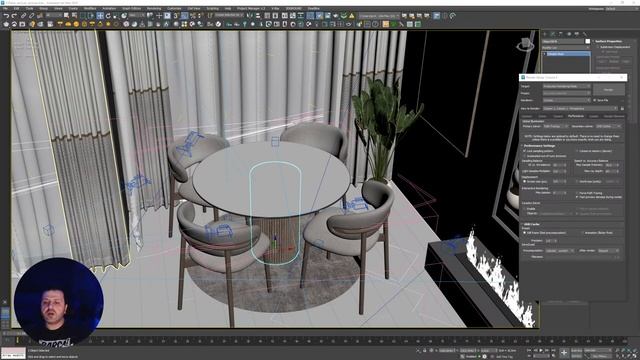Screen dimensions: 640x360
Task: Select the Unlink Selection tool
Action: (31, 16)
